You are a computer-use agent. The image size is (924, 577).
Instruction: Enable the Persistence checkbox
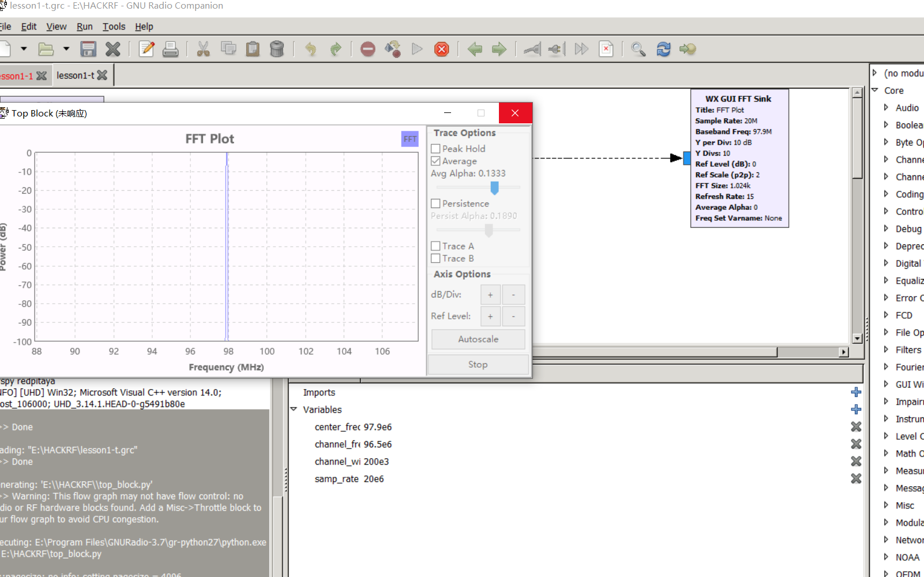pyautogui.click(x=435, y=203)
